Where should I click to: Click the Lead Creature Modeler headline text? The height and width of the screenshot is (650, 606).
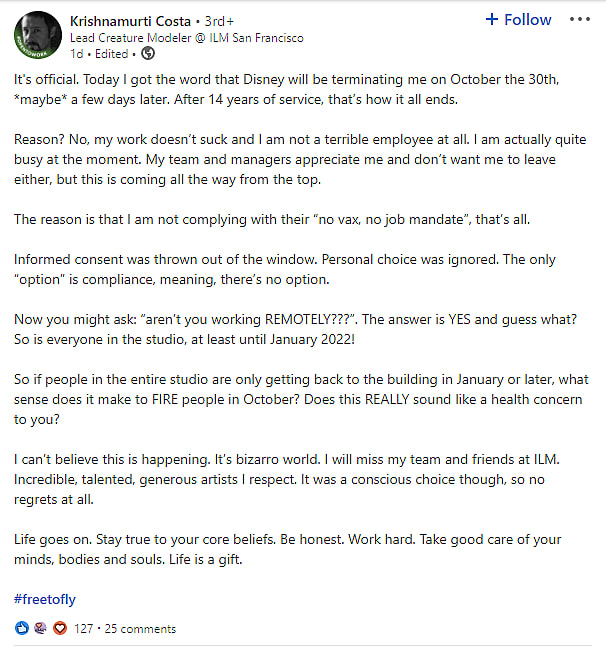187,38
